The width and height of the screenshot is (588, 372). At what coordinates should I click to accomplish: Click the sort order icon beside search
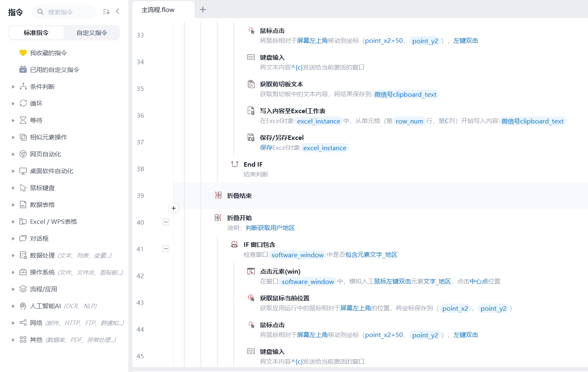click(x=106, y=12)
